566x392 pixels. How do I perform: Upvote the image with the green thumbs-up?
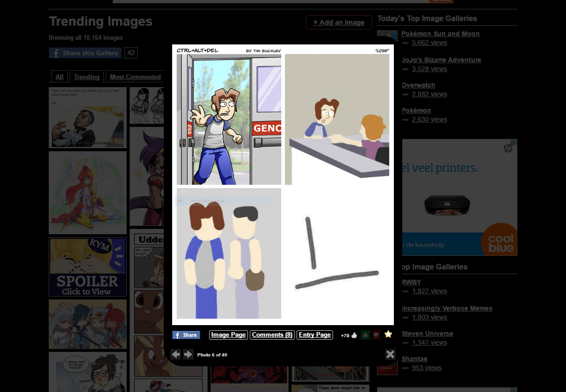365,335
